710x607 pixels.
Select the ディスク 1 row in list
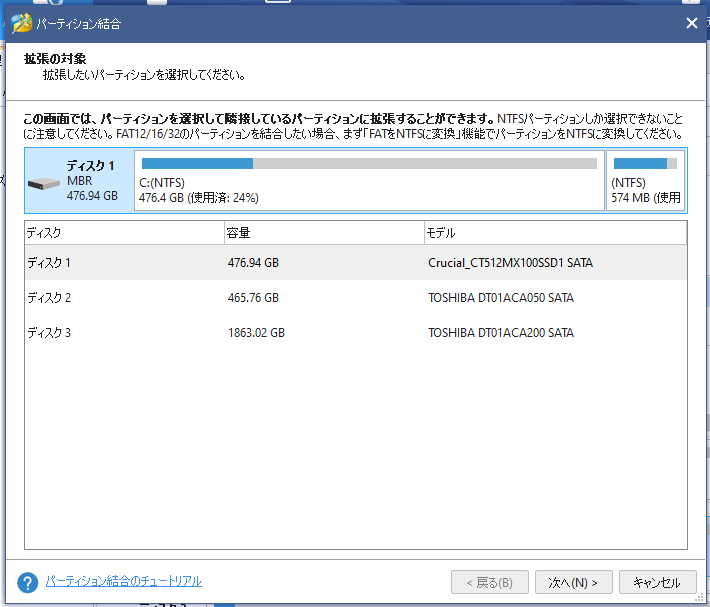point(355,263)
